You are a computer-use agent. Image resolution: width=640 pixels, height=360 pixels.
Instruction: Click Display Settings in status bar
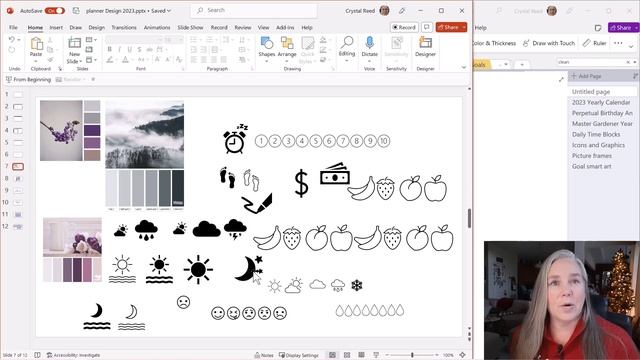pyautogui.click(x=298, y=355)
